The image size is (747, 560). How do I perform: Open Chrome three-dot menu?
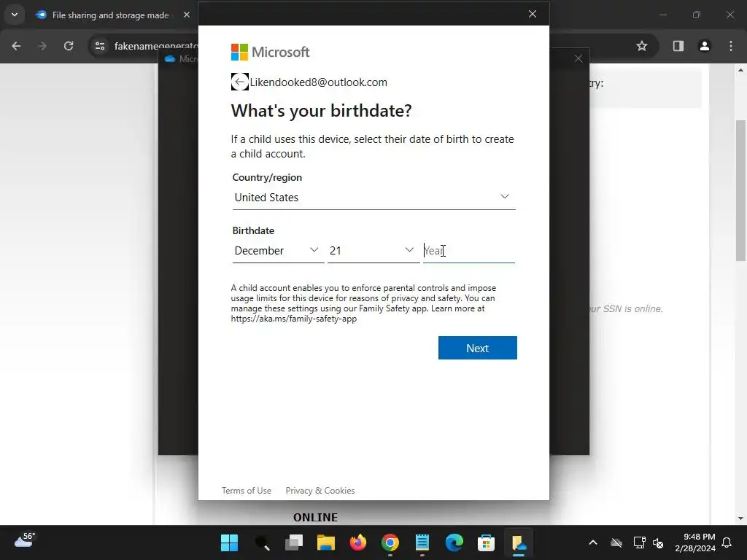tap(731, 46)
